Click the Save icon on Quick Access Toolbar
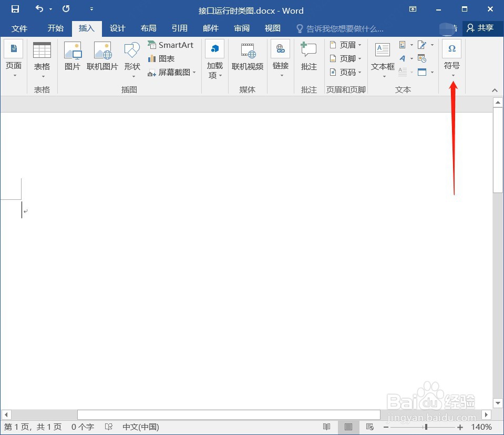The height and width of the screenshot is (435, 504). (x=14, y=8)
